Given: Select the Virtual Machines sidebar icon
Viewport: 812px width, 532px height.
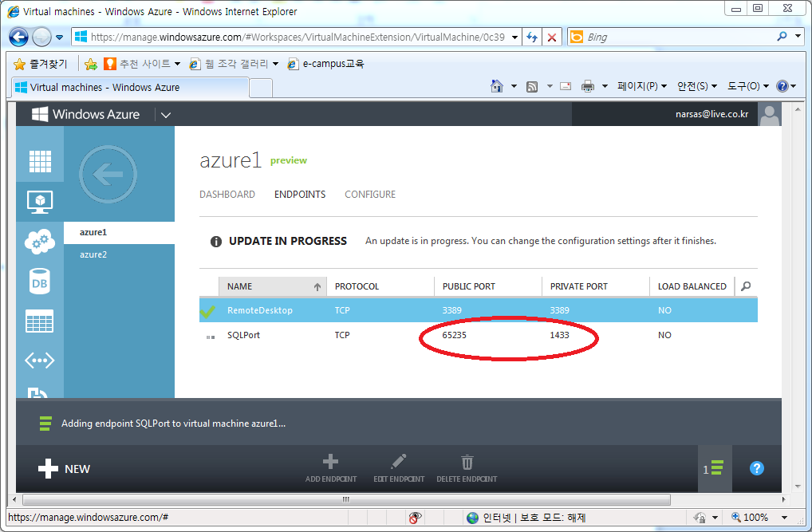Looking at the screenshot, I should [x=40, y=202].
